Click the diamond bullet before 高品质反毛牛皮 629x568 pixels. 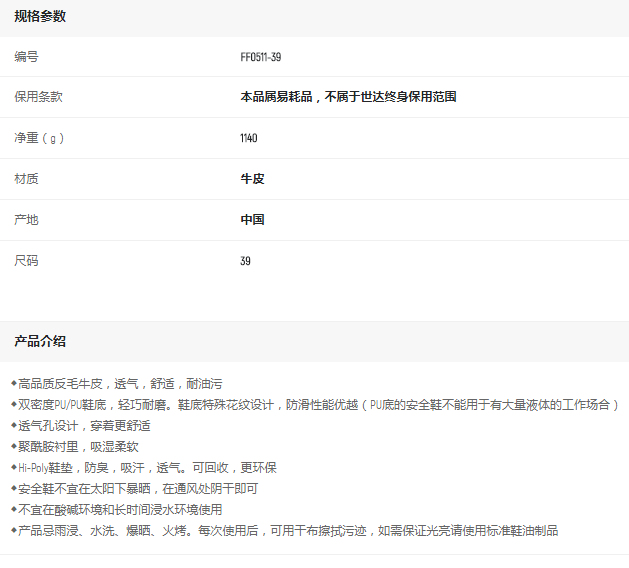click(14, 383)
